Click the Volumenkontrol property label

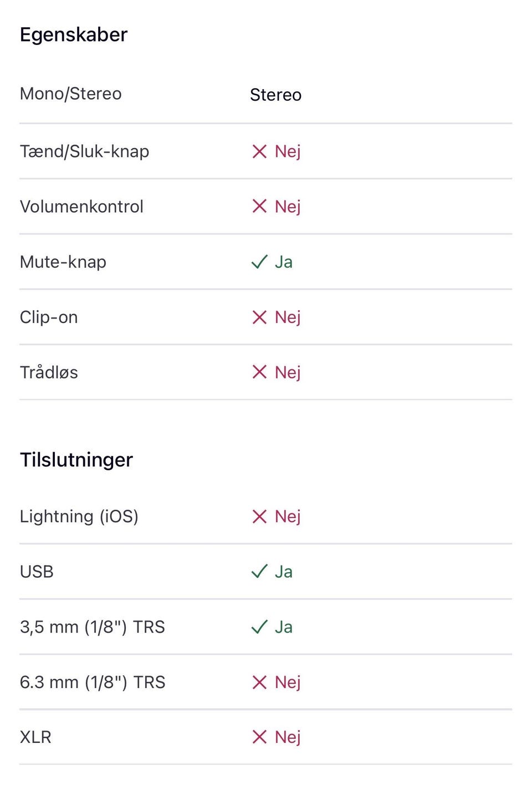(81, 206)
